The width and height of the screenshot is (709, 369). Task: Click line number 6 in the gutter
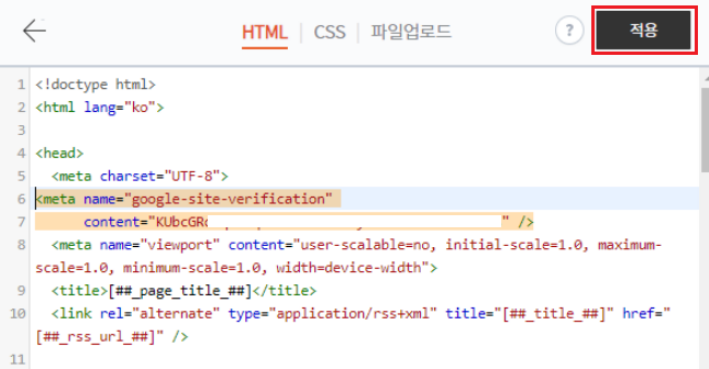[x=21, y=199]
